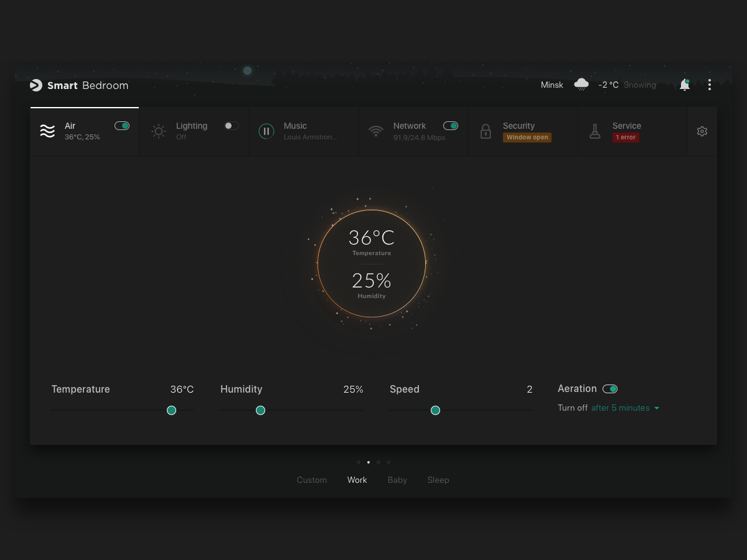Click the 25% humidity reading in the circle
The image size is (747, 560).
point(372,281)
